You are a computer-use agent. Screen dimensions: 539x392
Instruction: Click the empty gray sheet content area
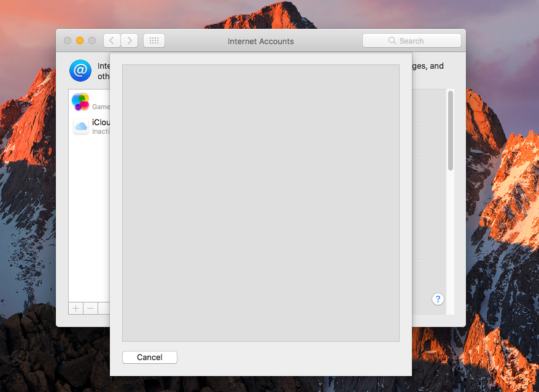pos(260,202)
